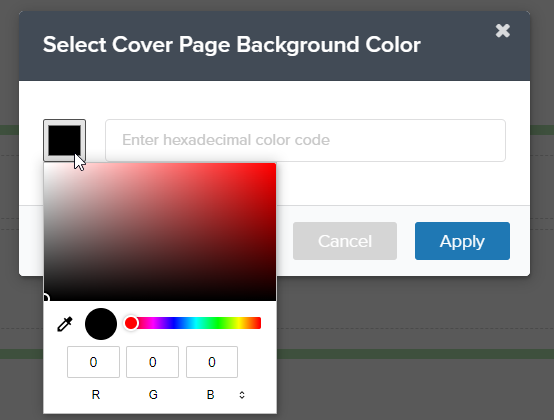Click the G value input box
The height and width of the screenshot is (420, 554).
[x=152, y=362]
